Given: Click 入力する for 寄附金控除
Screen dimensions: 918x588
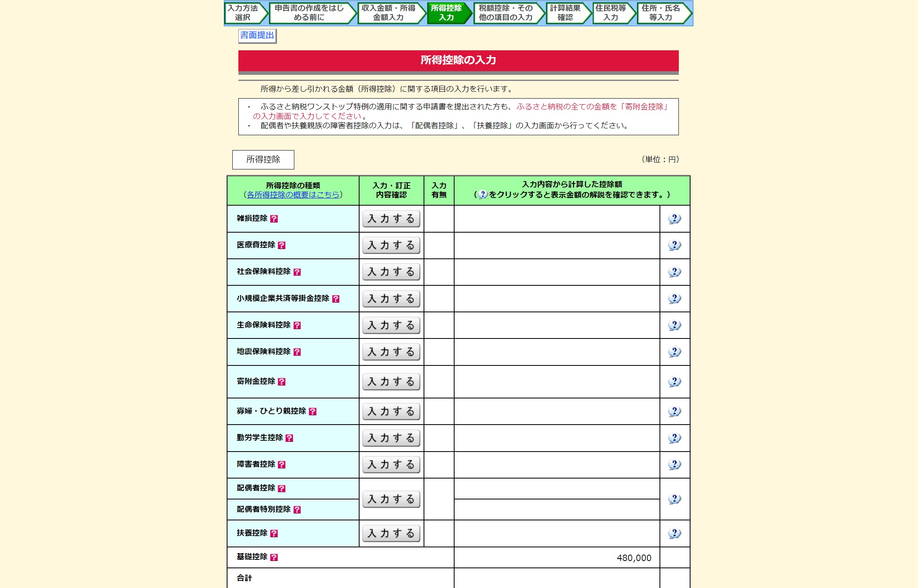Looking at the screenshot, I should click(x=391, y=382).
